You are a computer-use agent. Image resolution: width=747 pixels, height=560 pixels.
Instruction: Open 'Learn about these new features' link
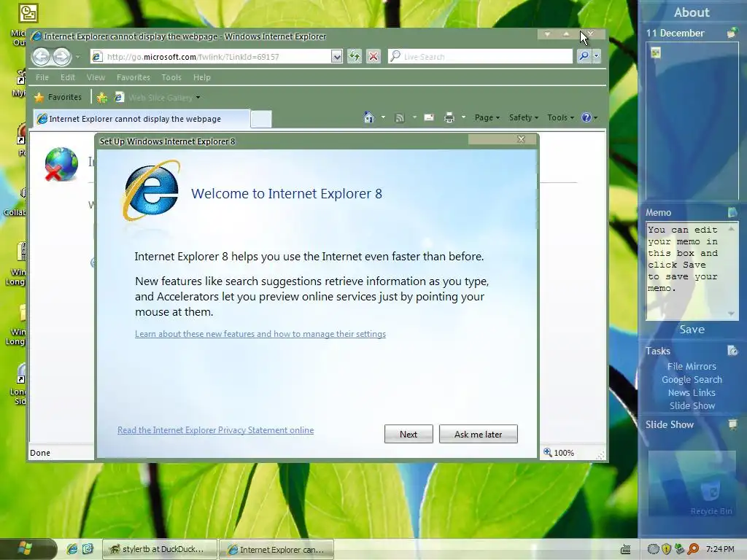coord(260,334)
